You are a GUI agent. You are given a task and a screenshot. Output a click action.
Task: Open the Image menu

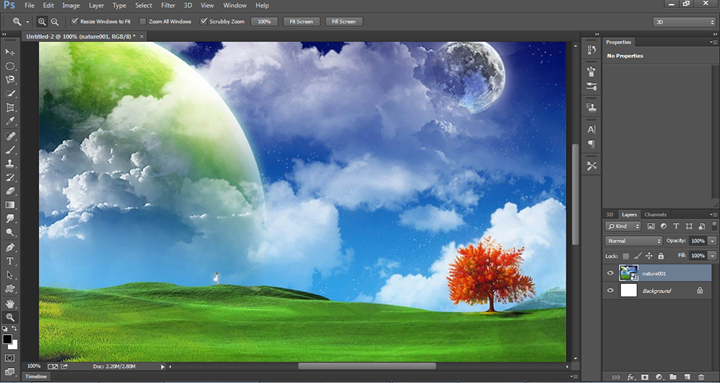coord(71,6)
